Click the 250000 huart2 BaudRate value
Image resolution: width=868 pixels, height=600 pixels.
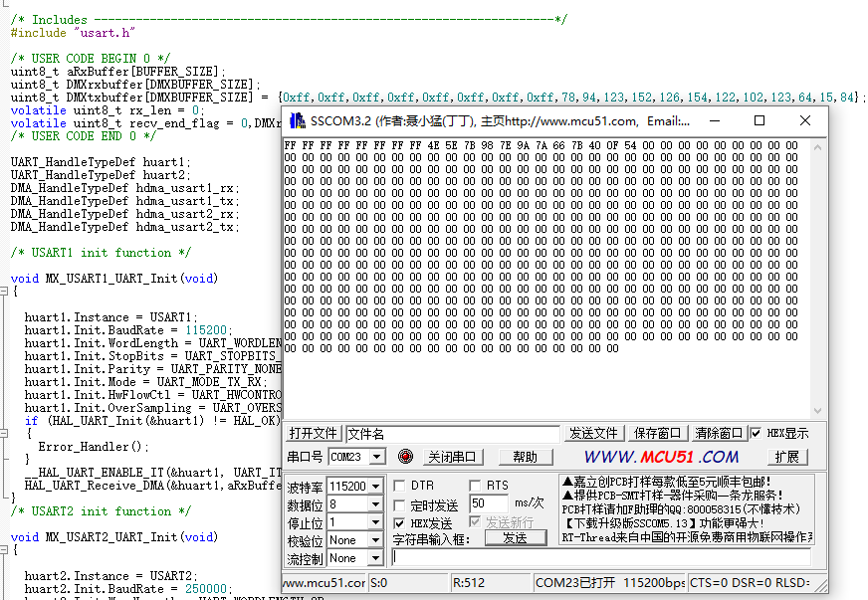click(206, 589)
